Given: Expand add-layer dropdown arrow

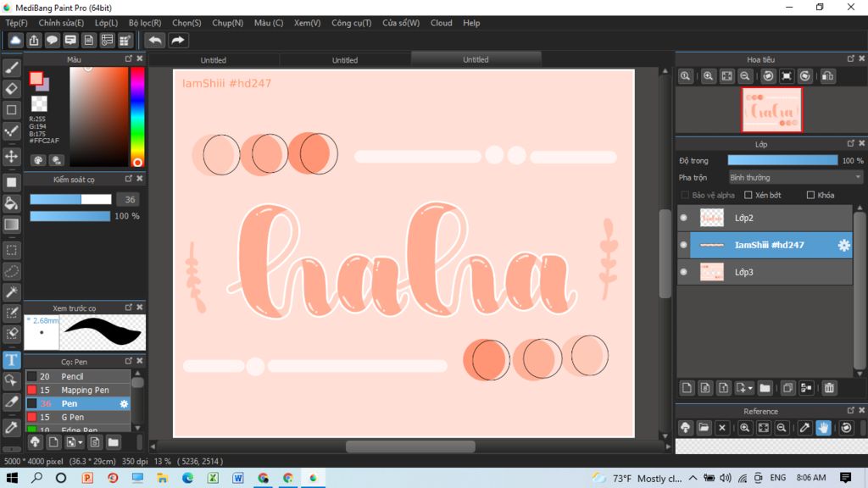Looking at the screenshot, I should coord(750,388).
